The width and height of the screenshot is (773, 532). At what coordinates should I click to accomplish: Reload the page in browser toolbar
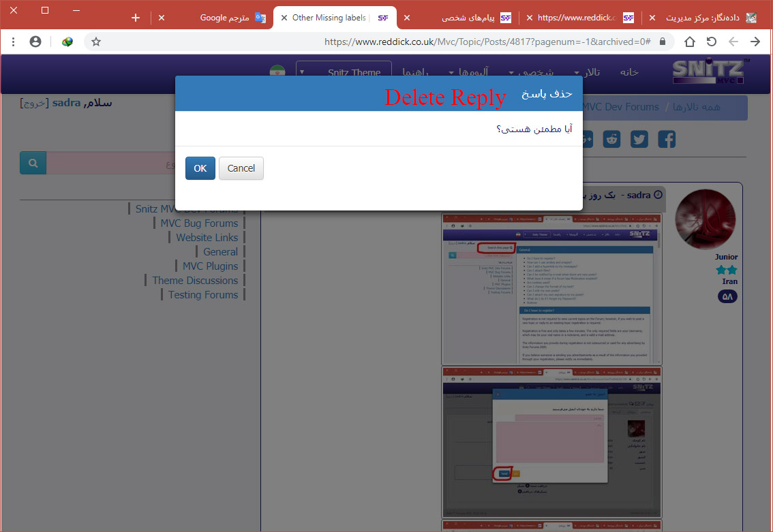(x=711, y=42)
